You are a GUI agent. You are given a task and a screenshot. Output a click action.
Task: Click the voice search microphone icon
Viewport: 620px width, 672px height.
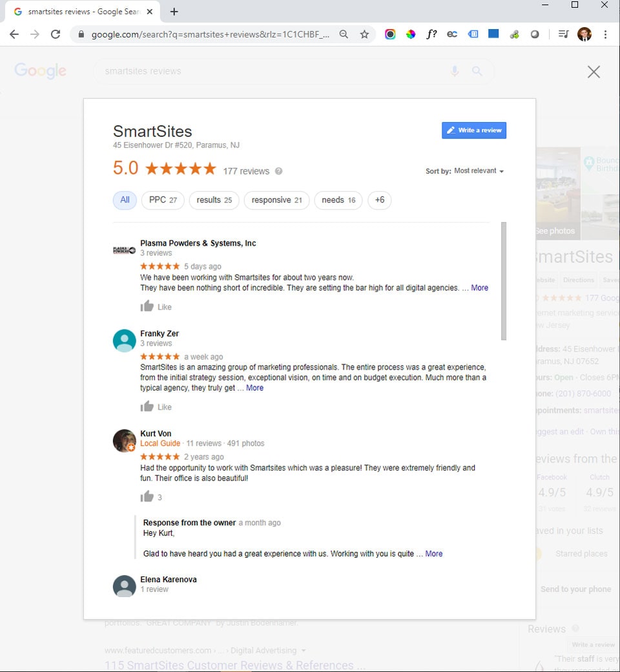click(455, 71)
